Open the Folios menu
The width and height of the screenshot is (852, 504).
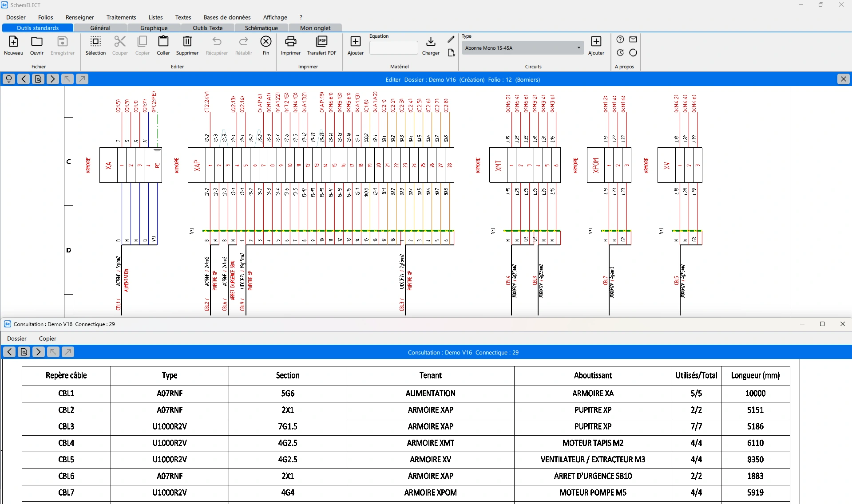click(x=46, y=17)
